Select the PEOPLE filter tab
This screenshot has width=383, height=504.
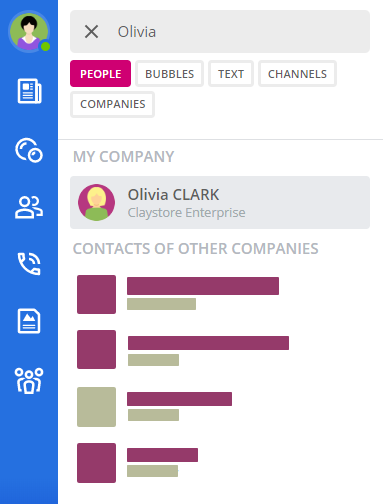[x=100, y=74]
